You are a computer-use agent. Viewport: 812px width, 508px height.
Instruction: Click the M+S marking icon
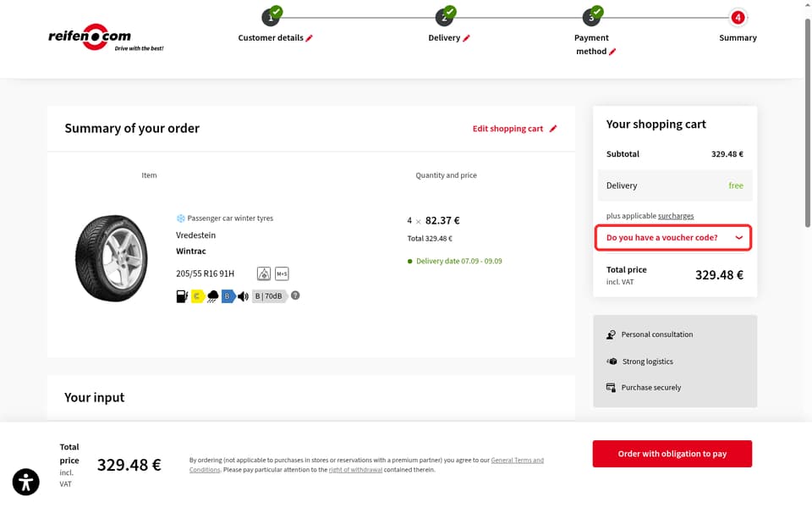tap(282, 273)
